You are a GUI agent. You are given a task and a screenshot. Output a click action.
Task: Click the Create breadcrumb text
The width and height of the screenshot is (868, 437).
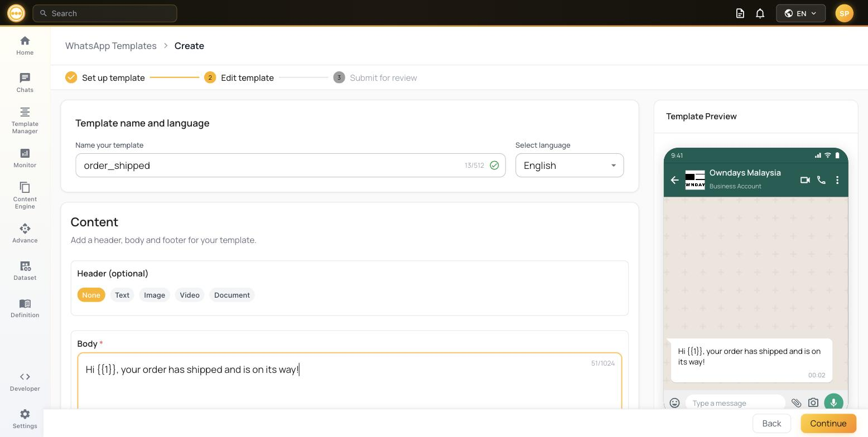click(189, 46)
